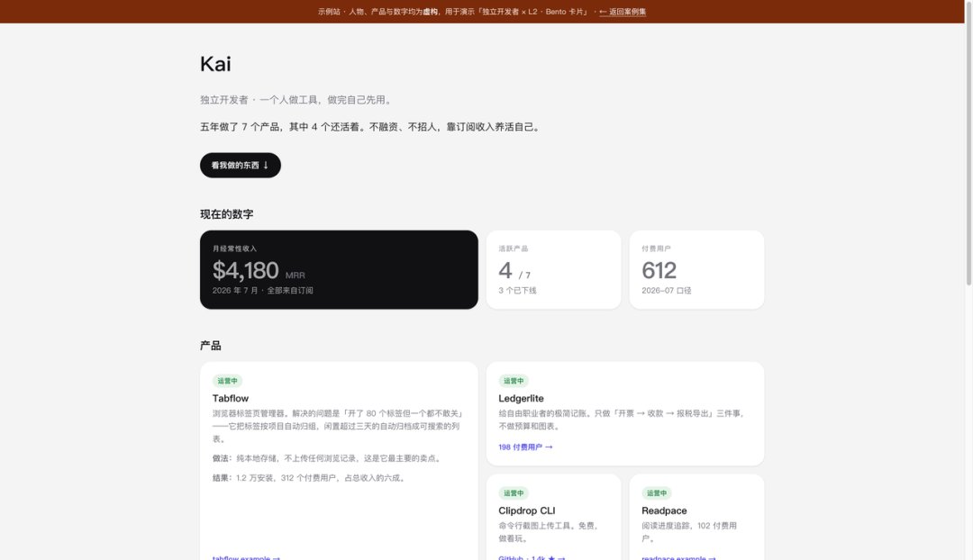Screen dimensions: 973x560
Task: Click the 3 个已下线 caption
Action: coord(517,290)
